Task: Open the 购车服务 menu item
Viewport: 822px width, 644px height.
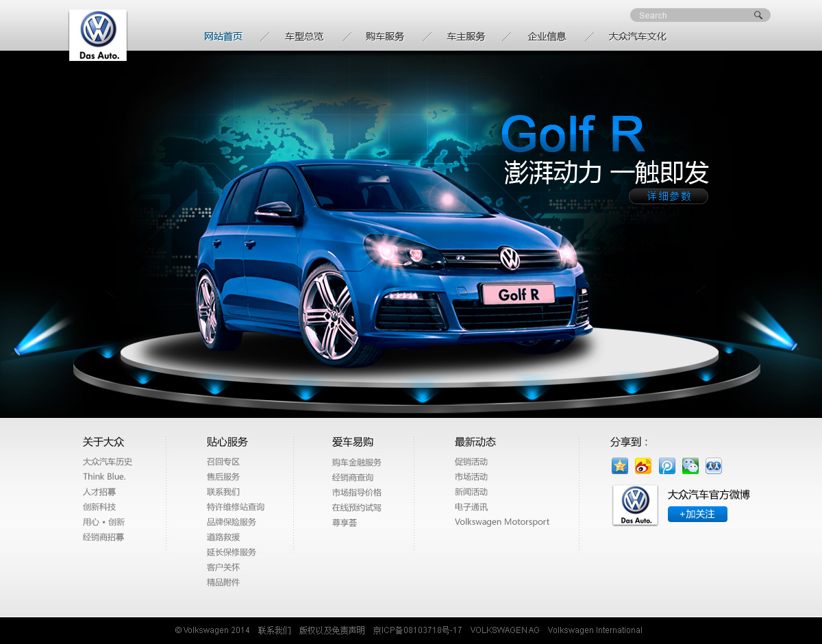Action: pos(385,36)
